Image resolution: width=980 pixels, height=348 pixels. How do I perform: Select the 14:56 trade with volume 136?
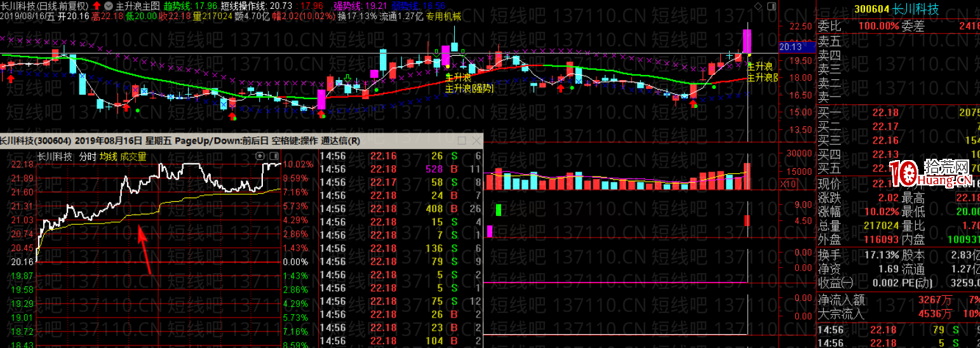401,248
